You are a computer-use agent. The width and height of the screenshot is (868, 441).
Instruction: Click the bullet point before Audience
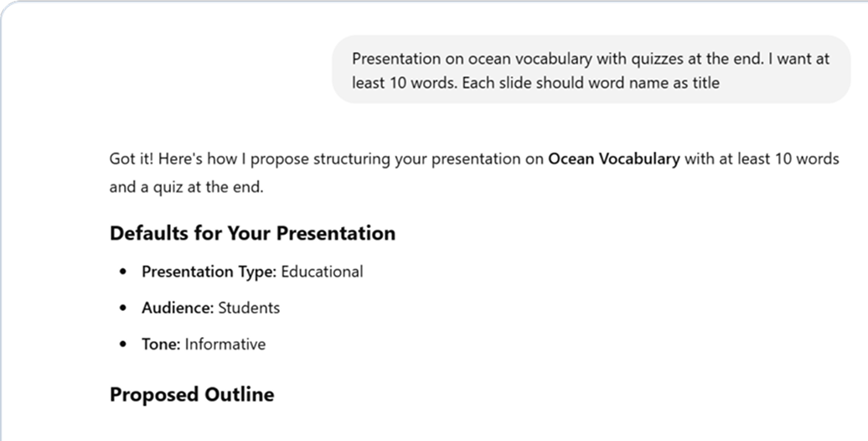coord(125,308)
